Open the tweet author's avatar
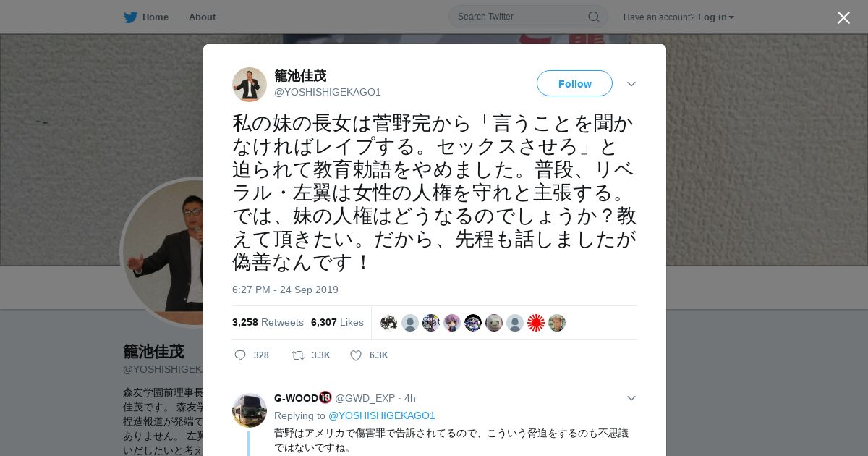The image size is (868, 456). tap(250, 85)
